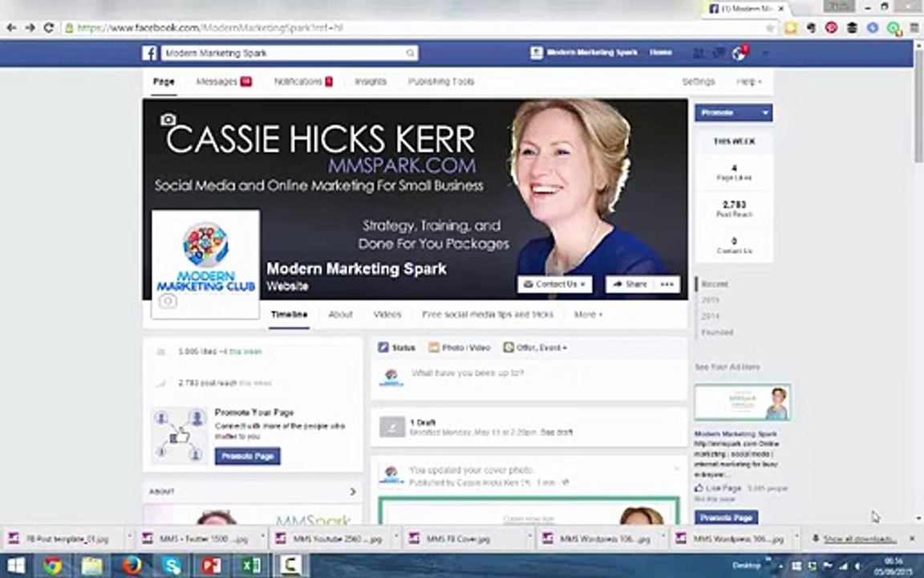Jump to Recent in the timeline navigator

[x=715, y=284]
